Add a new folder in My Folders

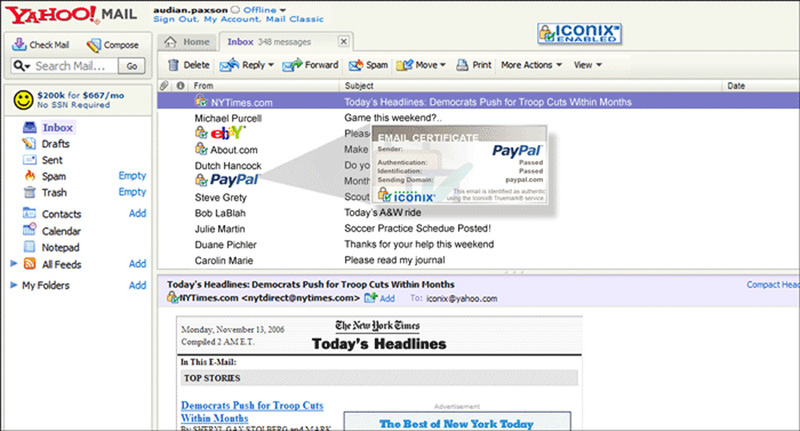click(137, 285)
